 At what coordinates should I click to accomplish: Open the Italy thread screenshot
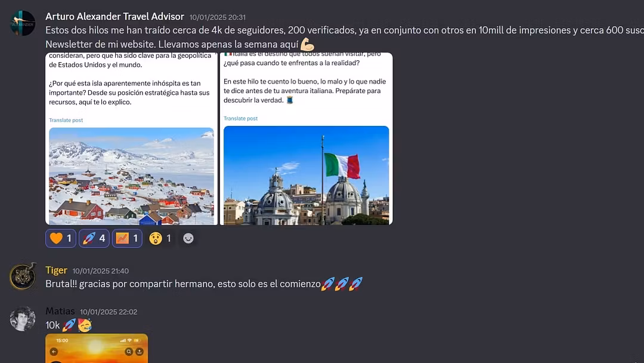point(306,139)
